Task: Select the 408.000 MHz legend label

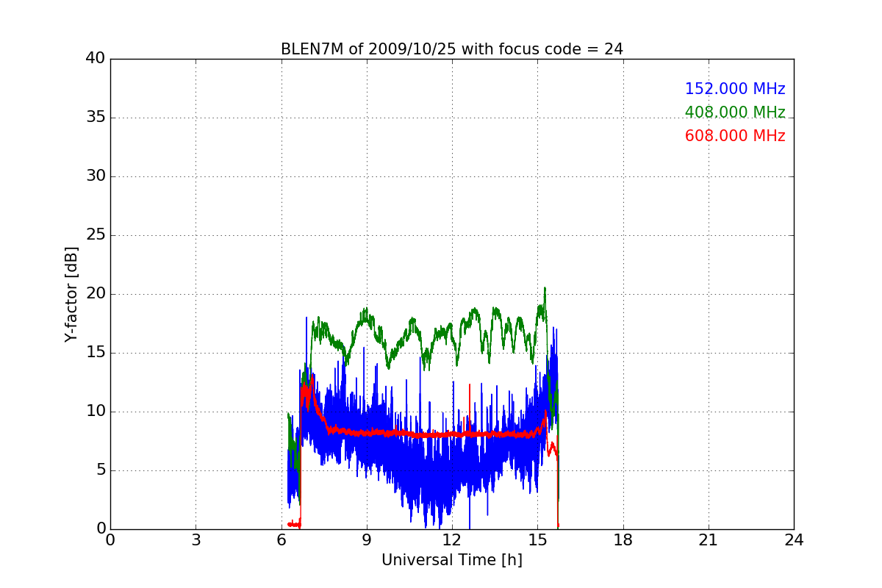Action: (735, 112)
